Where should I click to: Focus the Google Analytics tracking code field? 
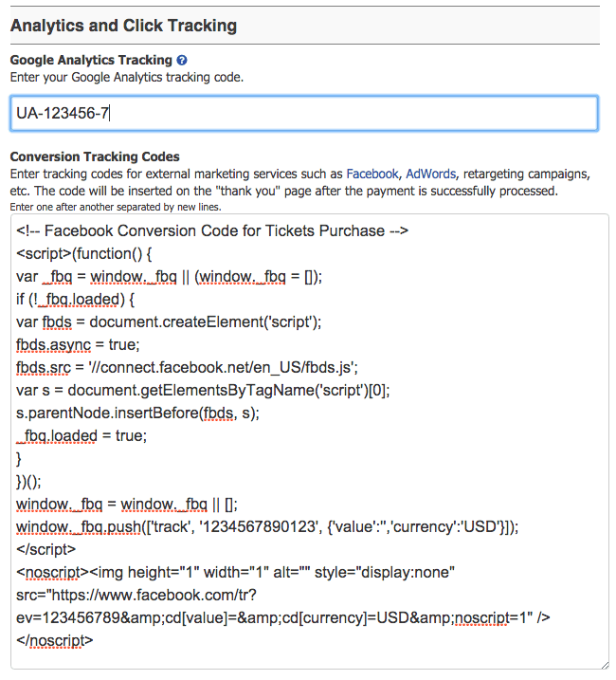click(303, 113)
